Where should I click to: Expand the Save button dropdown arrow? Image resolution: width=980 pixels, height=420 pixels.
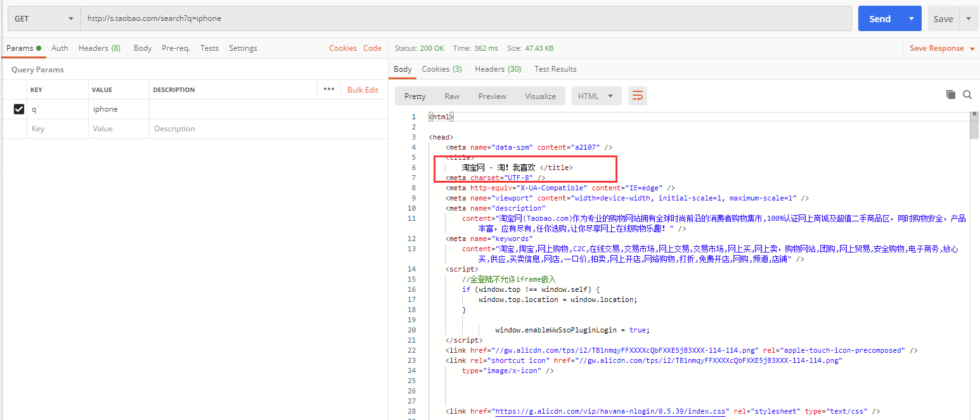(969, 18)
